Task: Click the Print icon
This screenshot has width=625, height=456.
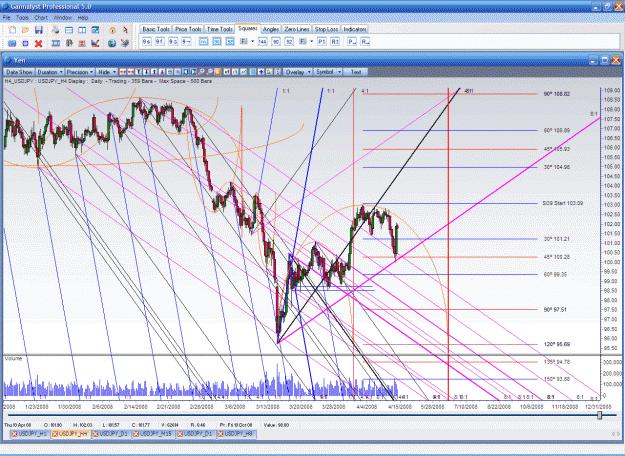Action: pyautogui.click(x=55, y=30)
